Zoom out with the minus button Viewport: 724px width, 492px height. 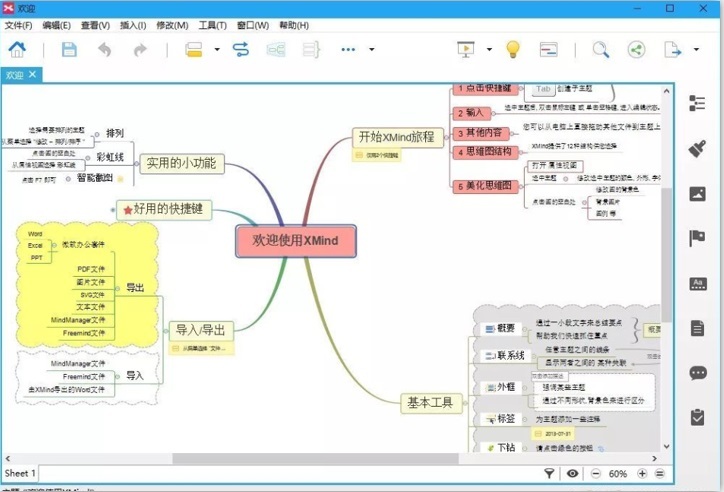(x=596, y=474)
